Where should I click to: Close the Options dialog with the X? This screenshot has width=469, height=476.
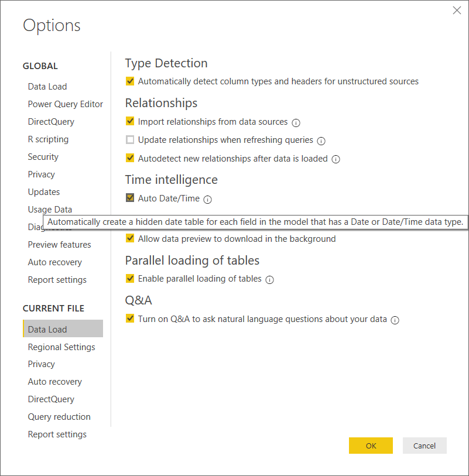point(457,11)
